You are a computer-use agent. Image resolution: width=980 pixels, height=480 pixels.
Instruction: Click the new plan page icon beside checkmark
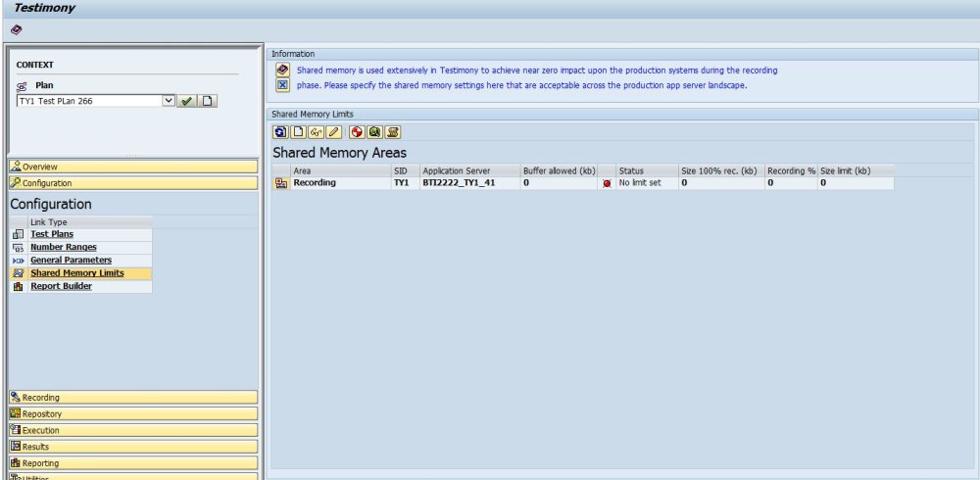(208, 101)
